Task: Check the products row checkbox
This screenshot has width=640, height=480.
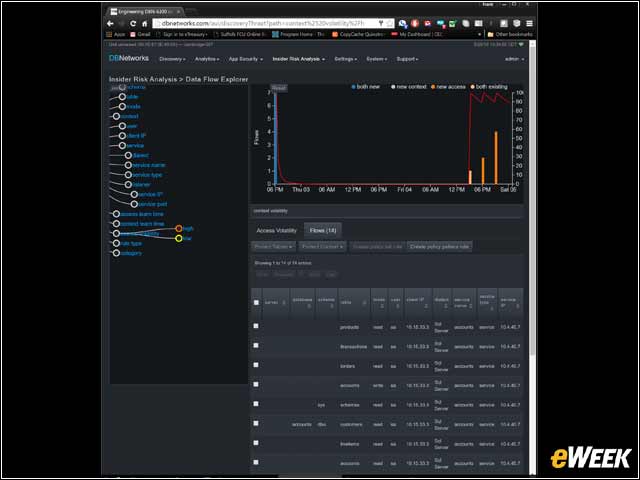Action: coord(256,326)
